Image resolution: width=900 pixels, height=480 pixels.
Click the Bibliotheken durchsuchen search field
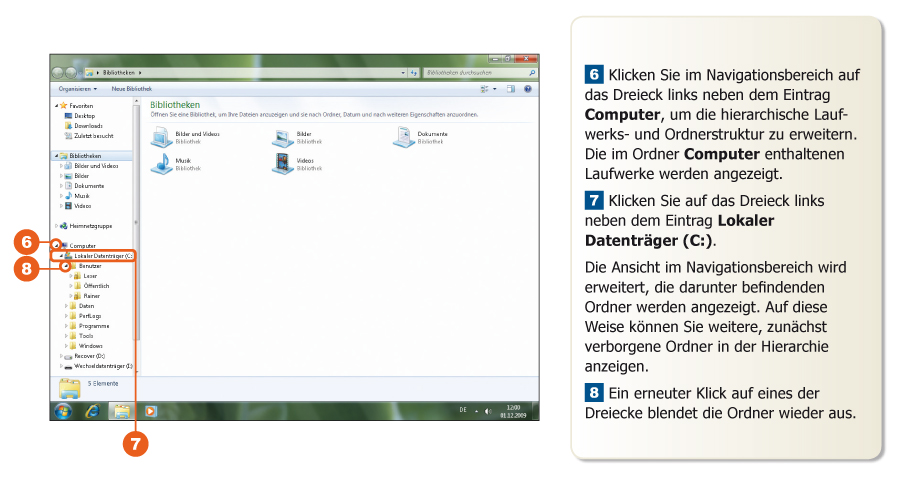click(474, 73)
